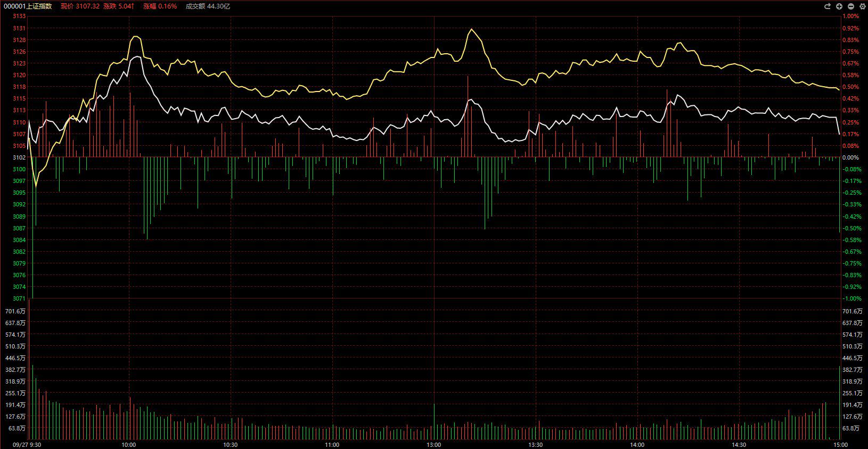Click the 13:30 time axis label

536,445
